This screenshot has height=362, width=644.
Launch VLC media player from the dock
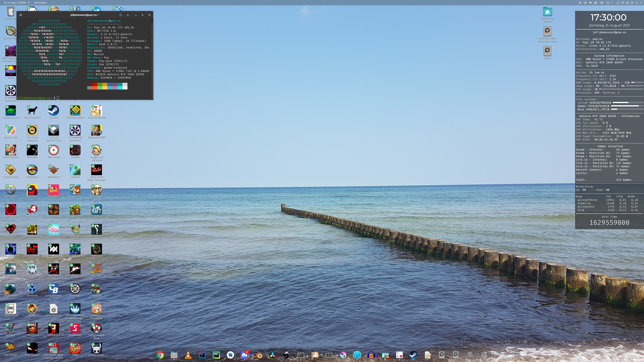click(x=188, y=355)
